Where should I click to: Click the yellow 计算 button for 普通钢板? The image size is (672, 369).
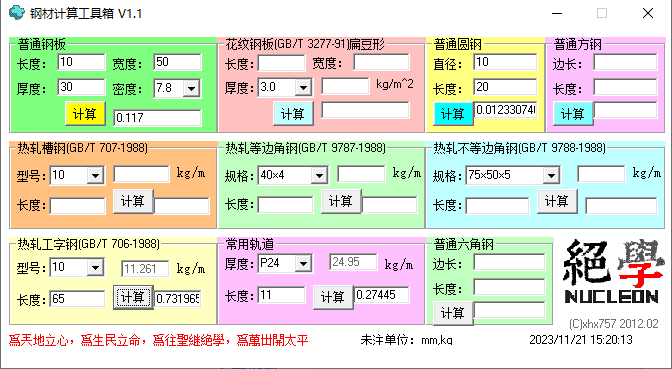click(x=85, y=114)
